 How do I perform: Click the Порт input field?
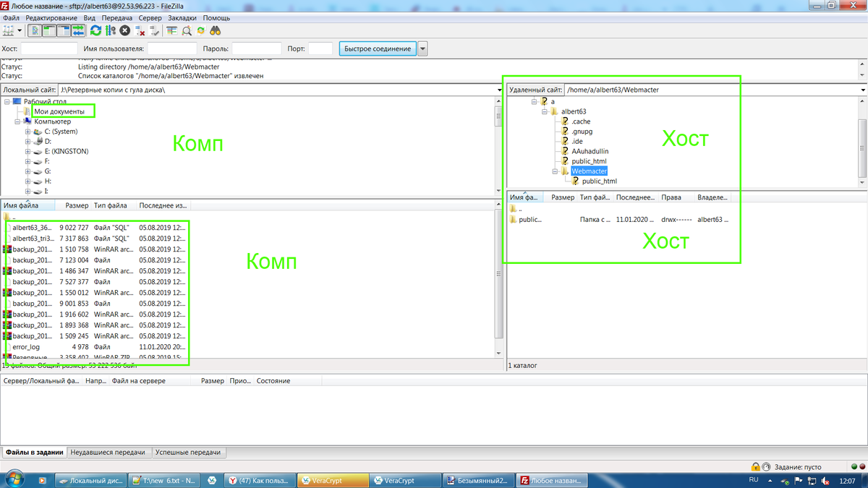click(320, 48)
